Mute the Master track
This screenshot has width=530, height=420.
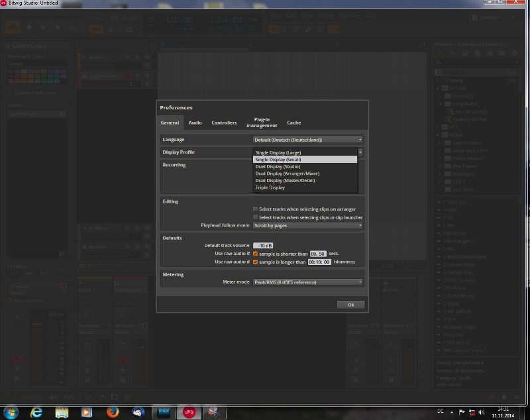tap(147, 246)
